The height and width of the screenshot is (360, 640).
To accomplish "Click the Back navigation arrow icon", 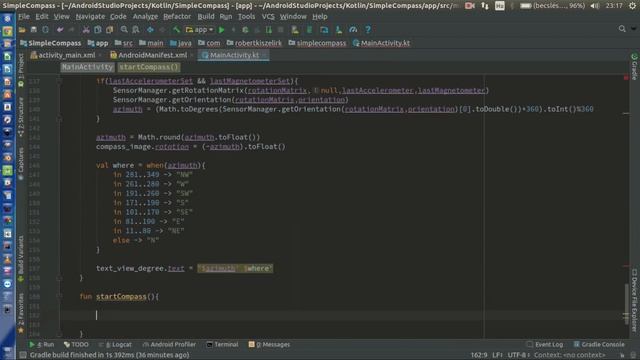I will (x=150, y=29).
